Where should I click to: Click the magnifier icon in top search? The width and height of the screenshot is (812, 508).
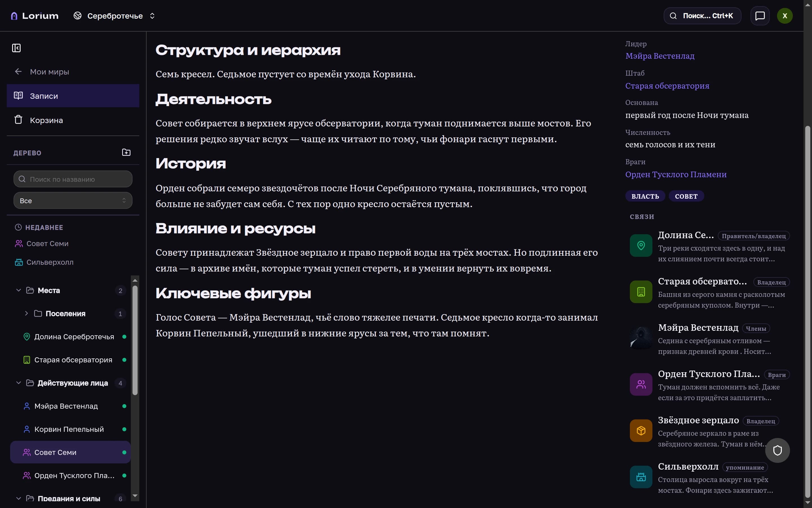tap(673, 16)
